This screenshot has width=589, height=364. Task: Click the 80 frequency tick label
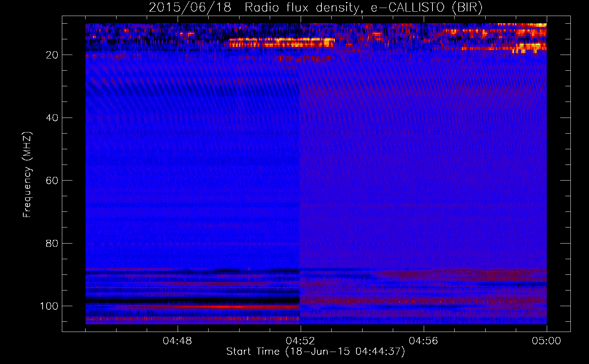point(52,244)
